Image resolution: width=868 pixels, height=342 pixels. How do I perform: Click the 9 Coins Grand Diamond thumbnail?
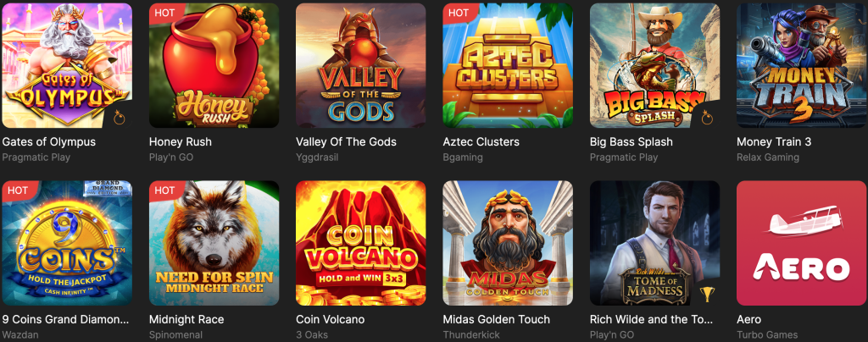[67, 243]
